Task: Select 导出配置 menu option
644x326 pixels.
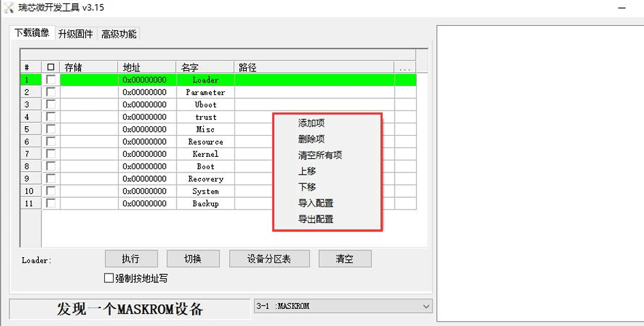Action: 316,220
